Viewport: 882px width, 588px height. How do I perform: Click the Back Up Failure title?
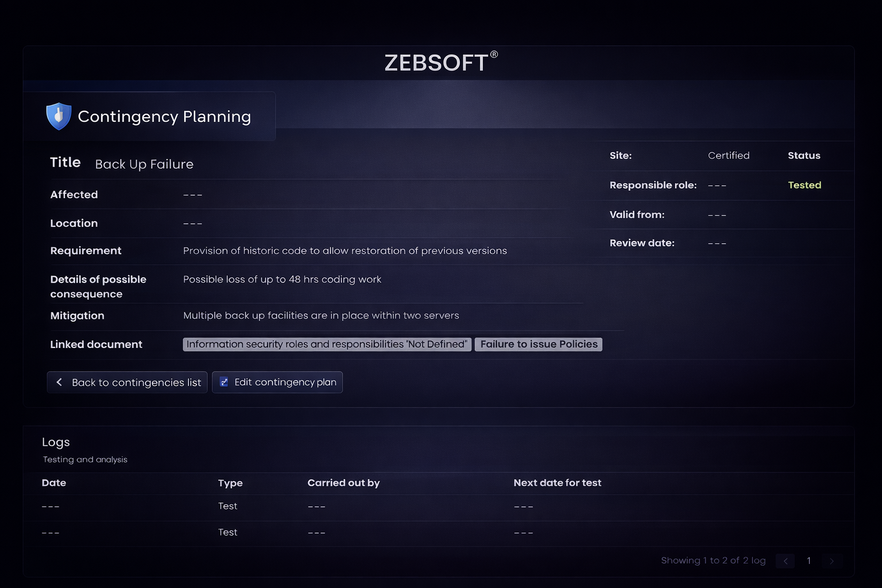click(x=144, y=164)
